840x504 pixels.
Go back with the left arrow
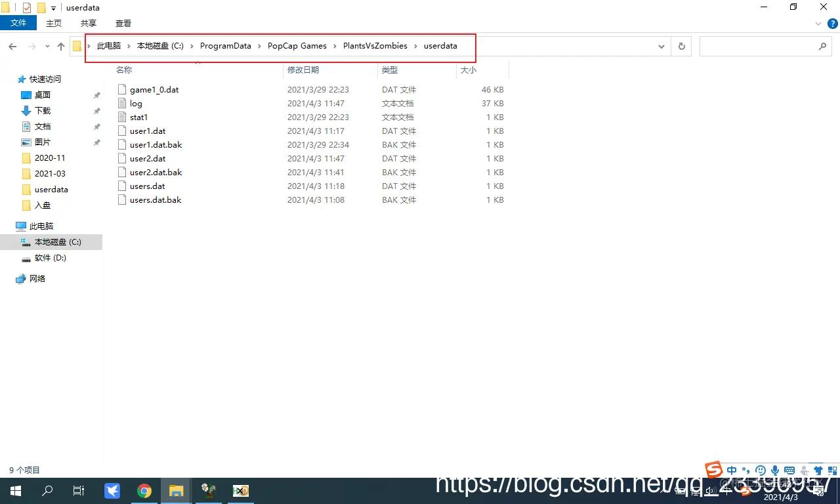12,47
